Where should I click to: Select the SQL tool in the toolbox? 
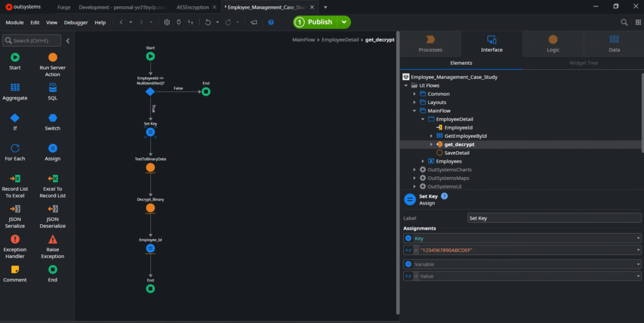click(53, 91)
